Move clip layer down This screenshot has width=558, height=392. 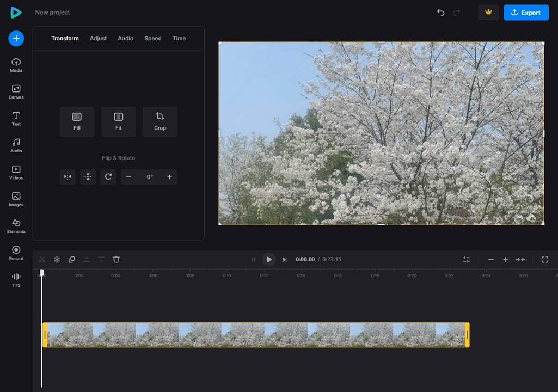click(x=101, y=260)
